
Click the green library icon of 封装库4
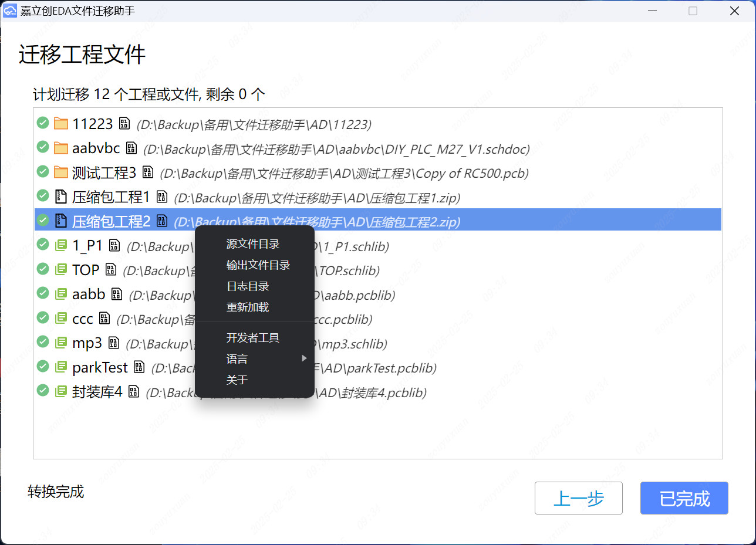(x=61, y=391)
